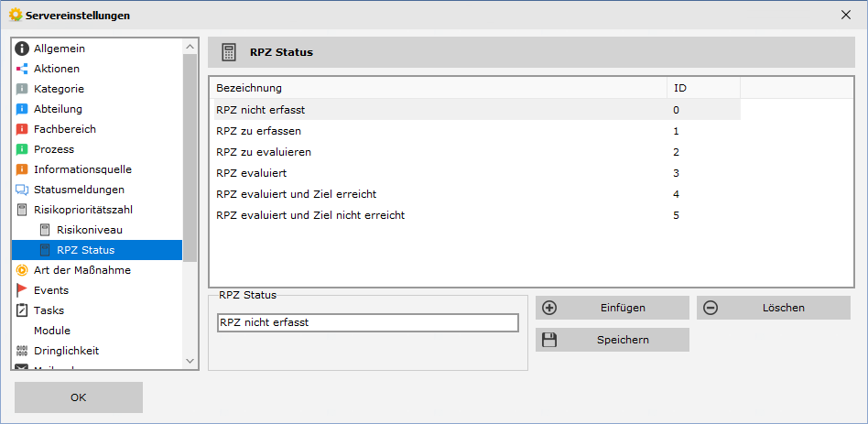
Task: Select the Aktionen workflow icon
Action: tap(22, 69)
